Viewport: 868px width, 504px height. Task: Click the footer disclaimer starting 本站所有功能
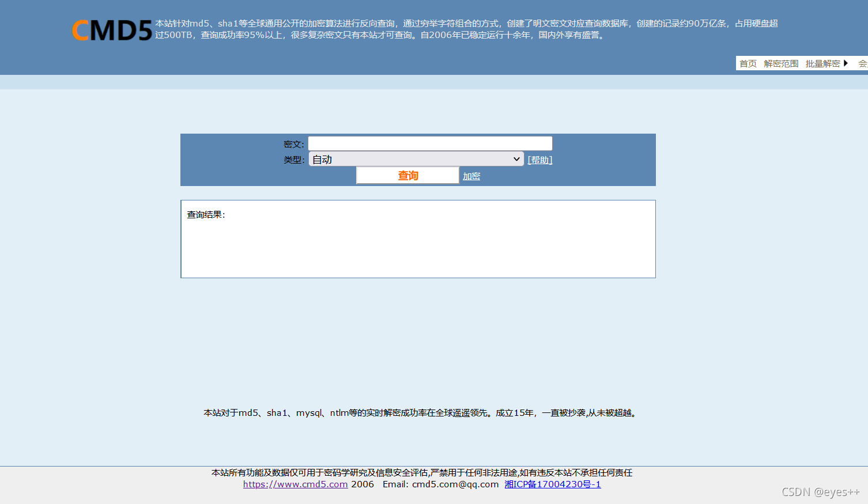[422, 473]
